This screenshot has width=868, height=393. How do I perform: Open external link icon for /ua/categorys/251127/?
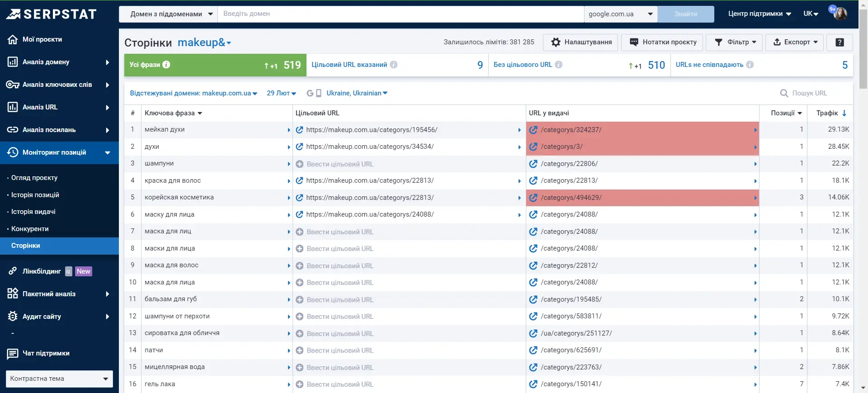[533, 333]
